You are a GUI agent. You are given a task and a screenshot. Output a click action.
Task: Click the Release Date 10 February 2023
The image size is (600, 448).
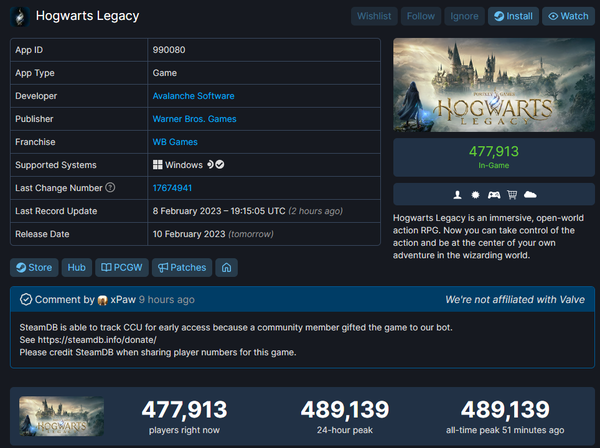(189, 234)
